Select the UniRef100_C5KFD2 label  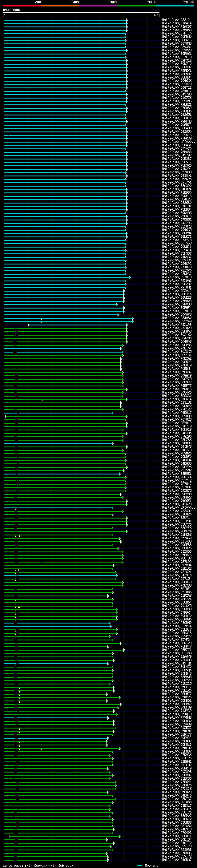pyautogui.click(x=177, y=748)
